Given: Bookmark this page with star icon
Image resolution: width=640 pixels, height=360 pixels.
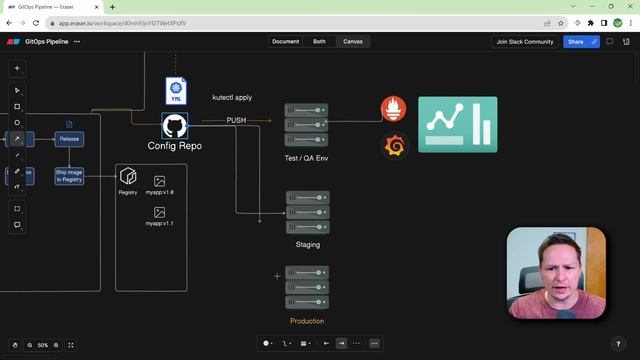Looking at the screenshot, I should point(561,23).
